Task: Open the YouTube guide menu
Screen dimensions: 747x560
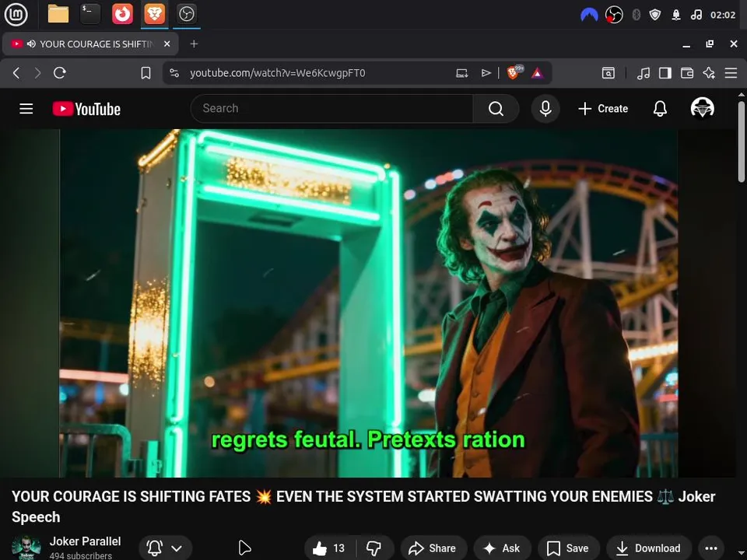Action: [26, 109]
